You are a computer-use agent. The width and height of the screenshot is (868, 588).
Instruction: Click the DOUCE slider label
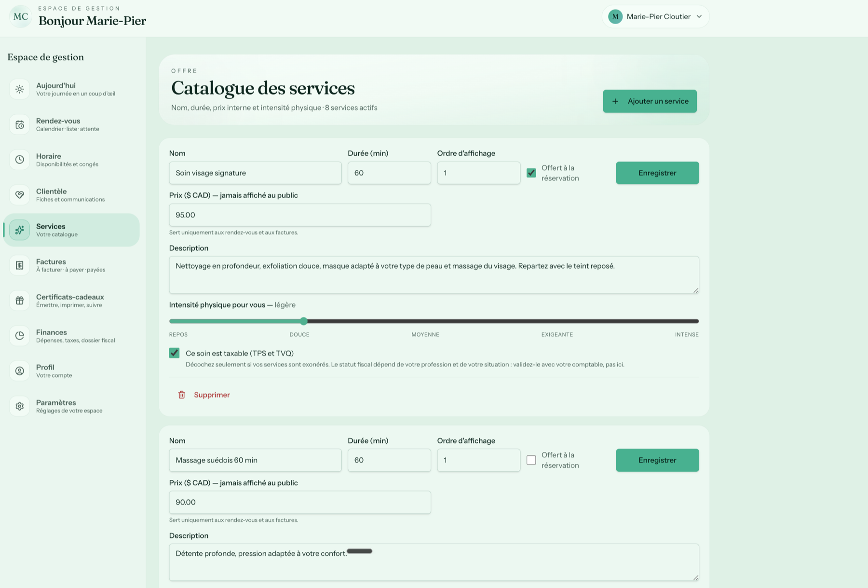[299, 334]
